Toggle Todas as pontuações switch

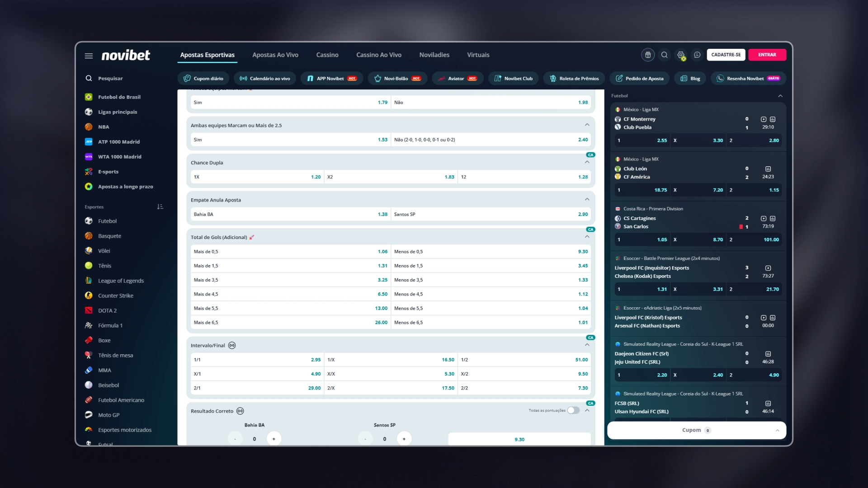[573, 410]
